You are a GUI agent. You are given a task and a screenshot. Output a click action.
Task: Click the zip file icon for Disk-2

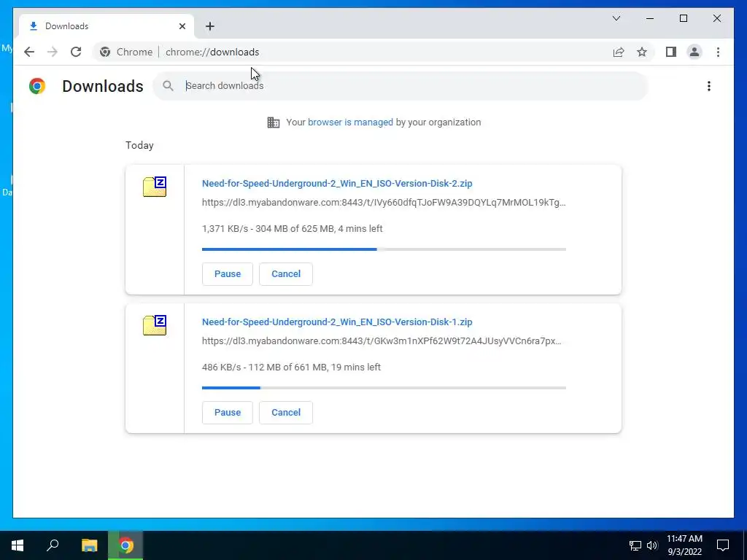155,187
